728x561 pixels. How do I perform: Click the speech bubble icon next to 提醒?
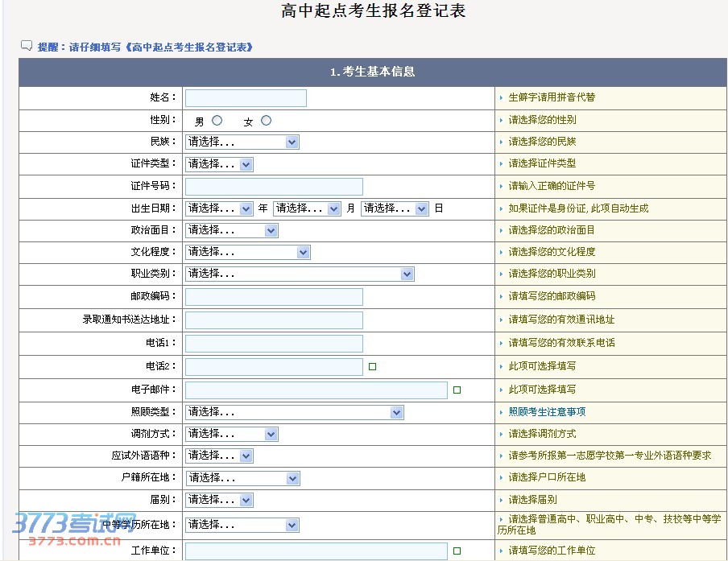pos(27,46)
